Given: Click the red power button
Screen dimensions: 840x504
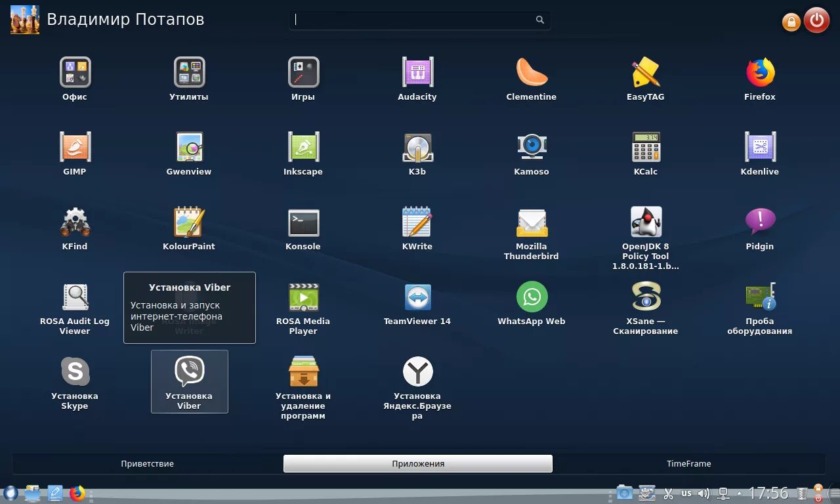Looking at the screenshot, I should click(x=816, y=20).
